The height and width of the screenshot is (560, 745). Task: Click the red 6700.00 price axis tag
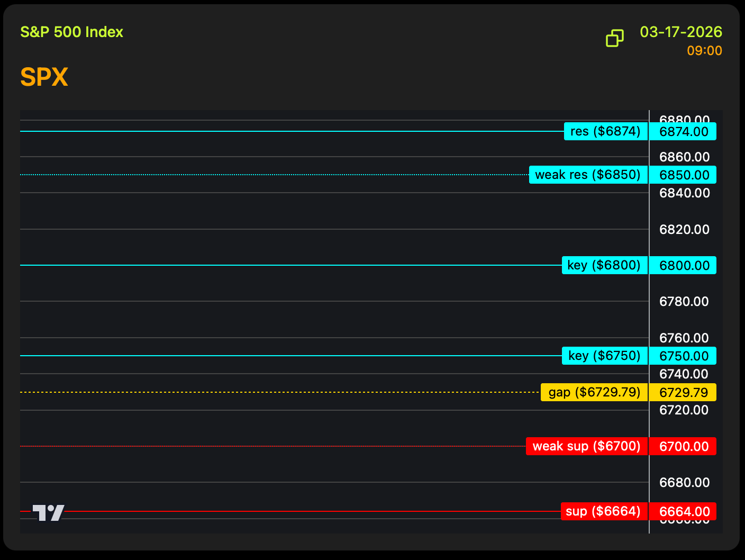pos(683,446)
